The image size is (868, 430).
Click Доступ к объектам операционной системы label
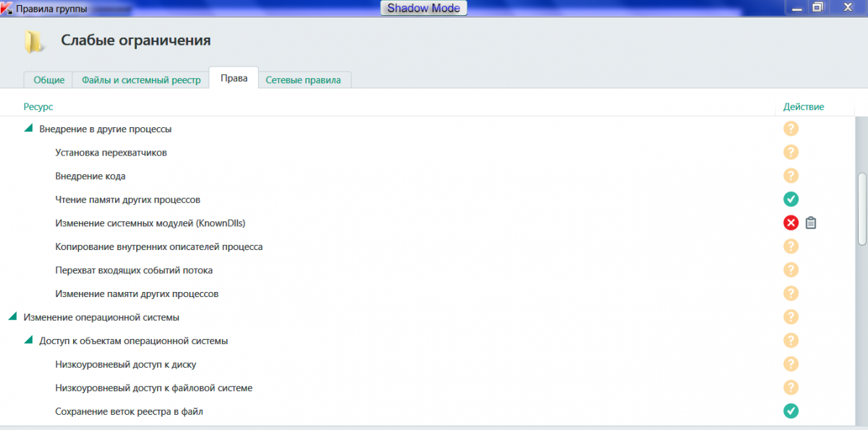click(x=134, y=340)
